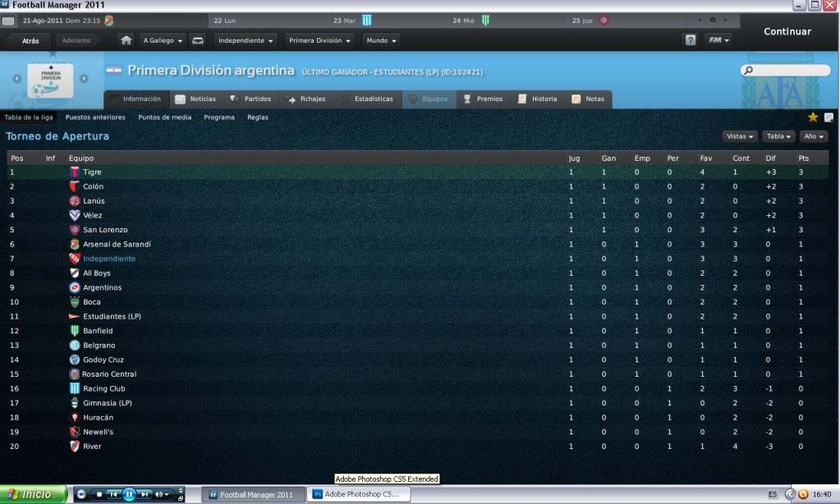This screenshot has height=504, width=840.
Task: Open Adobe Photoshop CS5 taskbar item
Action: [x=358, y=494]
